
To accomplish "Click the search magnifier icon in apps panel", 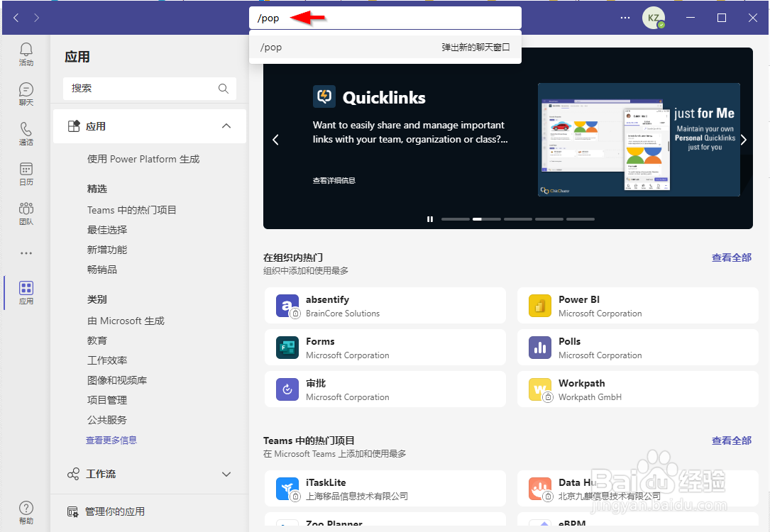I will coord(224,89).
